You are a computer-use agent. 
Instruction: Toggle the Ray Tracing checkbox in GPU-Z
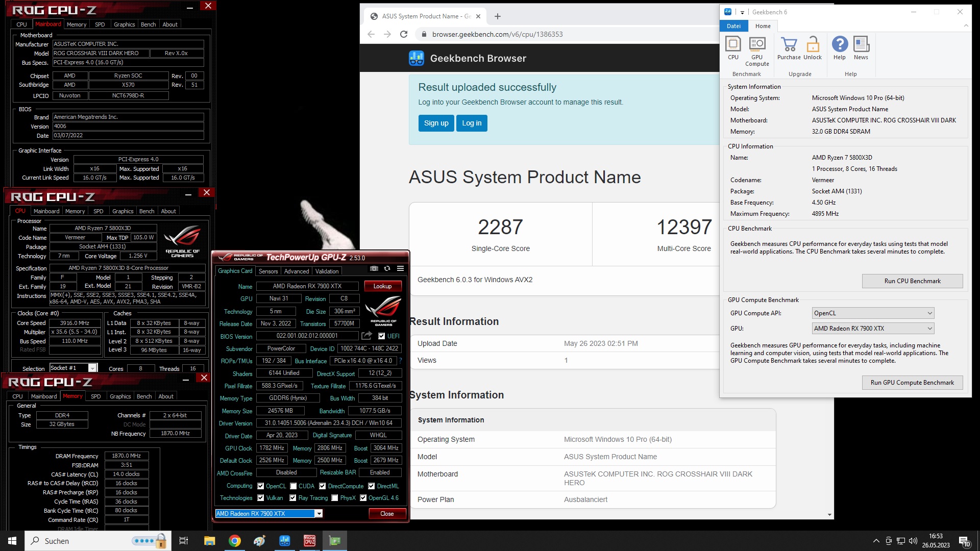point(292,498)
